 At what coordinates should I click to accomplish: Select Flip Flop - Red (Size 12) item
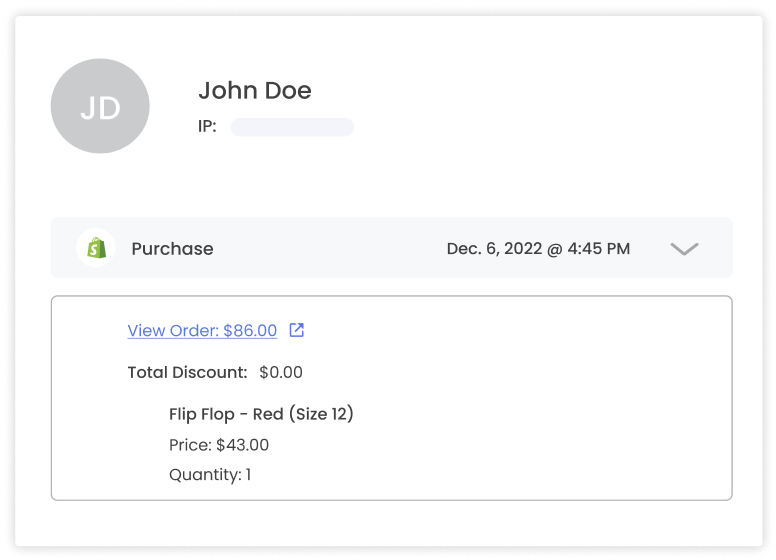pyautogui.click(x=261, y=414)
